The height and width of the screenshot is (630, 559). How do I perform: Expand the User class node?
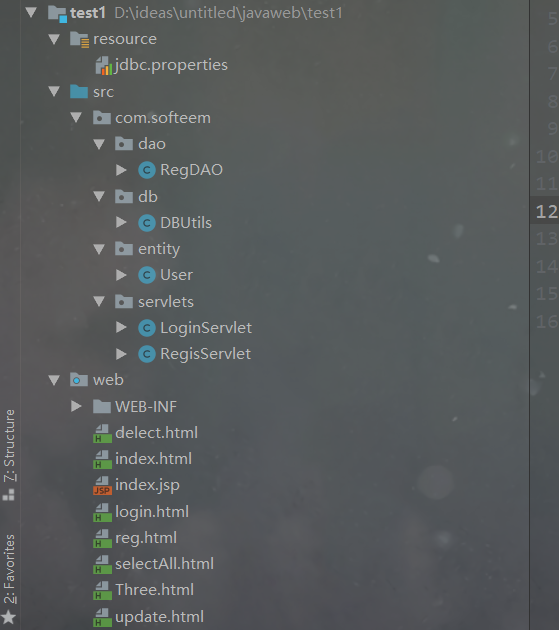tap(121, 275)
